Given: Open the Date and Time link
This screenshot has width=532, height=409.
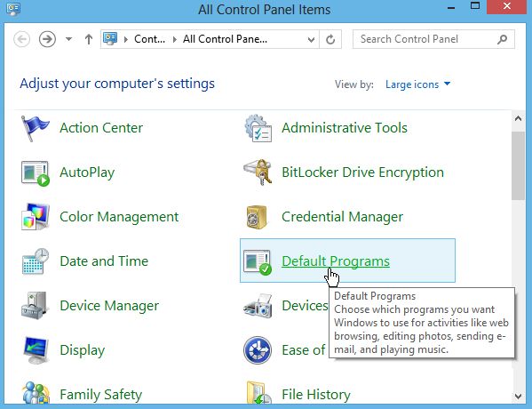Looking at the screenshot, I should point(104,261).
